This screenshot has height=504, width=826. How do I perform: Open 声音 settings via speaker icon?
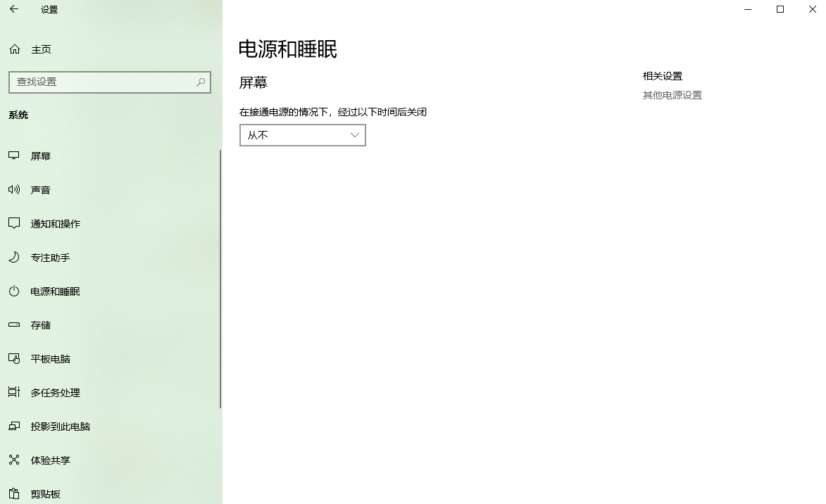[x=14, y=189]
